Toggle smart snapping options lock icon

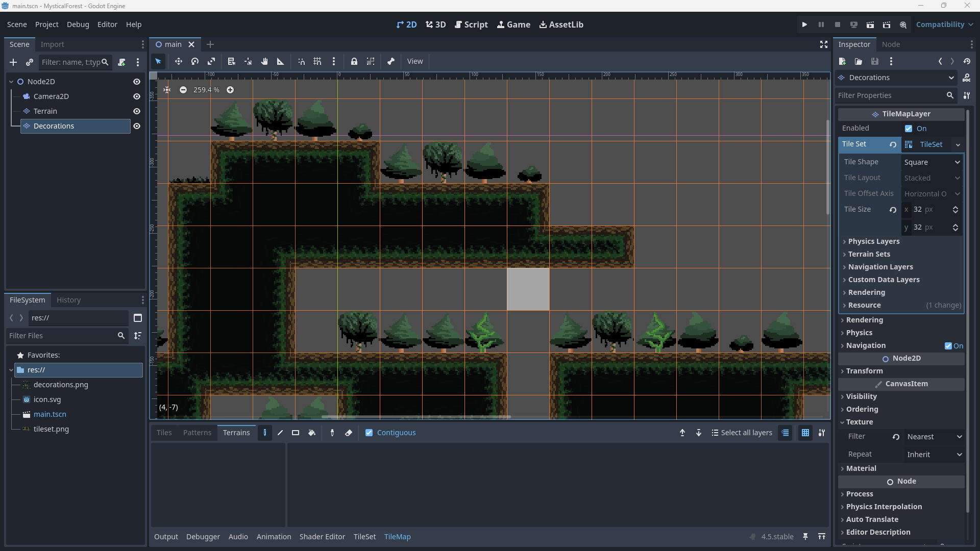(x=354, y=61)
